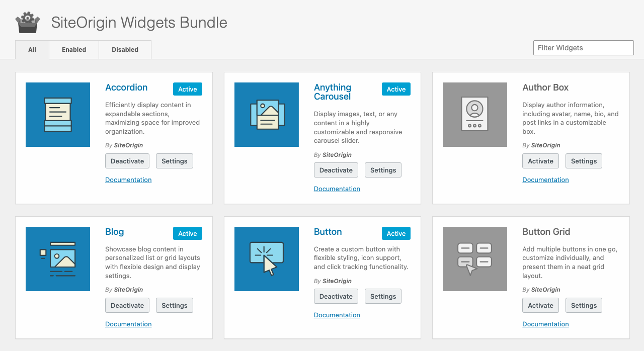Activate the Button Grid widget
The image size is (644, 351).
point(541,305)
